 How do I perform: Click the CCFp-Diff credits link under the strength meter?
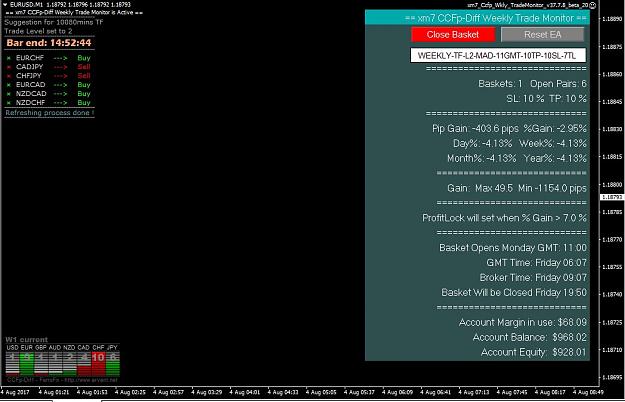(x=63, y=380)
